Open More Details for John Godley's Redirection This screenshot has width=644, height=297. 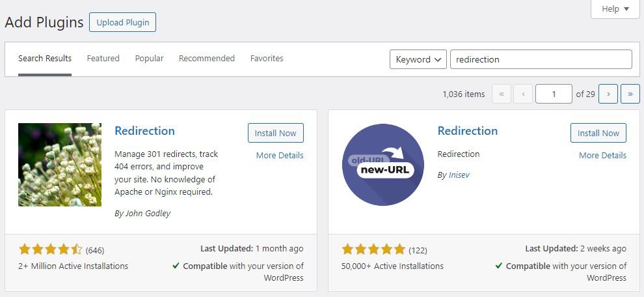click(x=280, y=156)
